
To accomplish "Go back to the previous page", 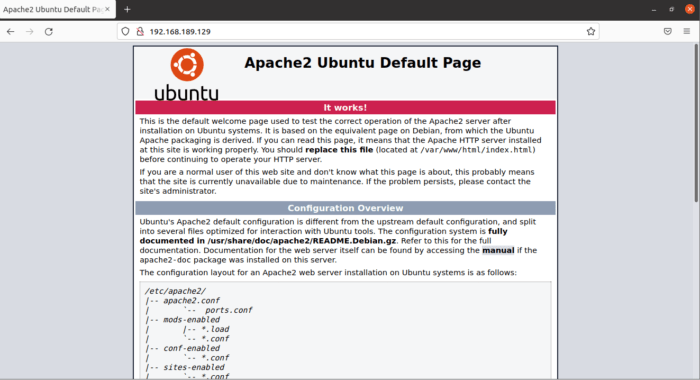I will click(11, 32).
